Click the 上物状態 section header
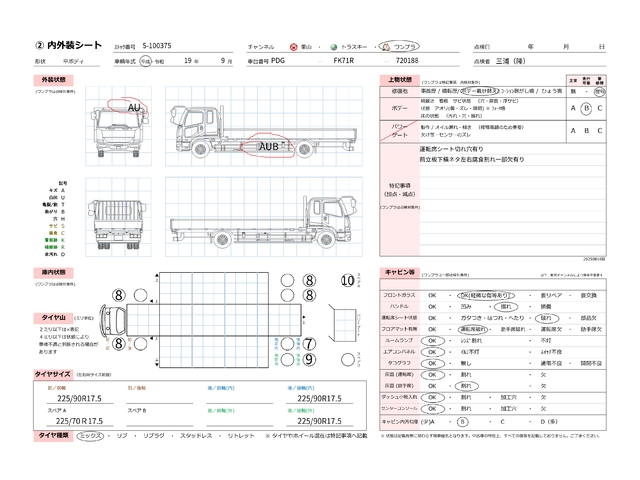This screenshot has width=640, height=480. [400, 80]
